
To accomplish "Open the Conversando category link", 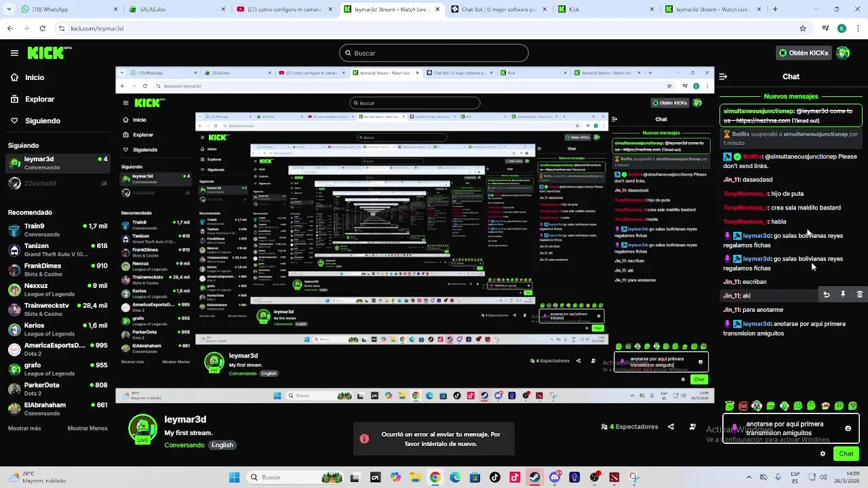I will [184, 445].
